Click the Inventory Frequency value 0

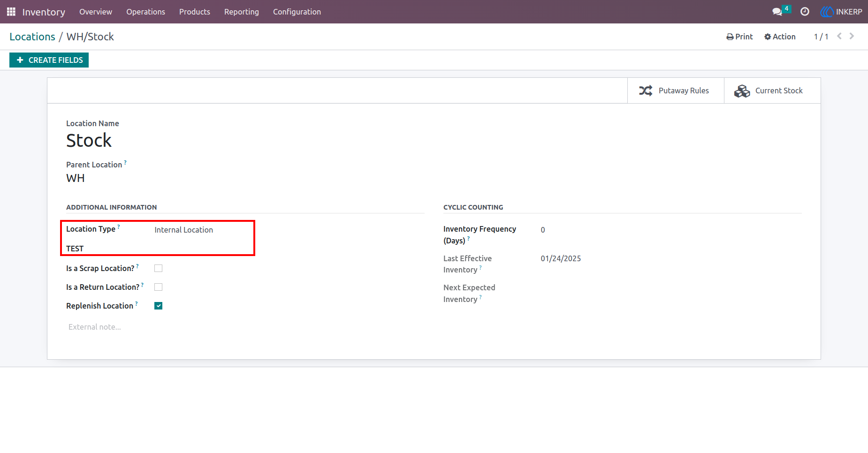543,230
